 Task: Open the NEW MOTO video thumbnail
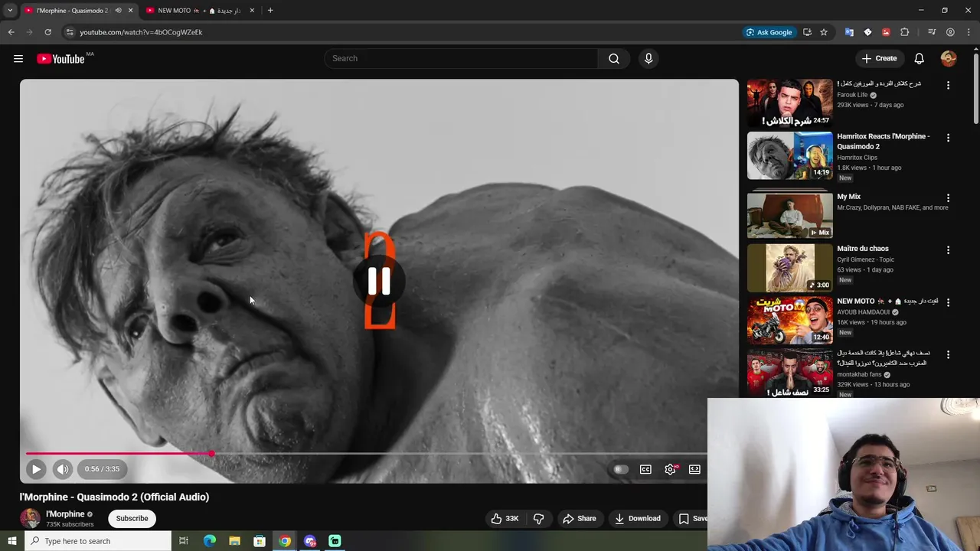point(789,321)
